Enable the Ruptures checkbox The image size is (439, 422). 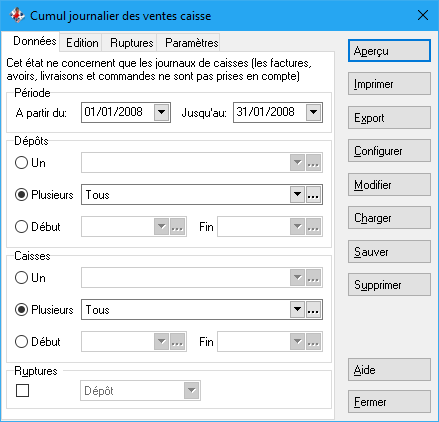click(22, 390)
